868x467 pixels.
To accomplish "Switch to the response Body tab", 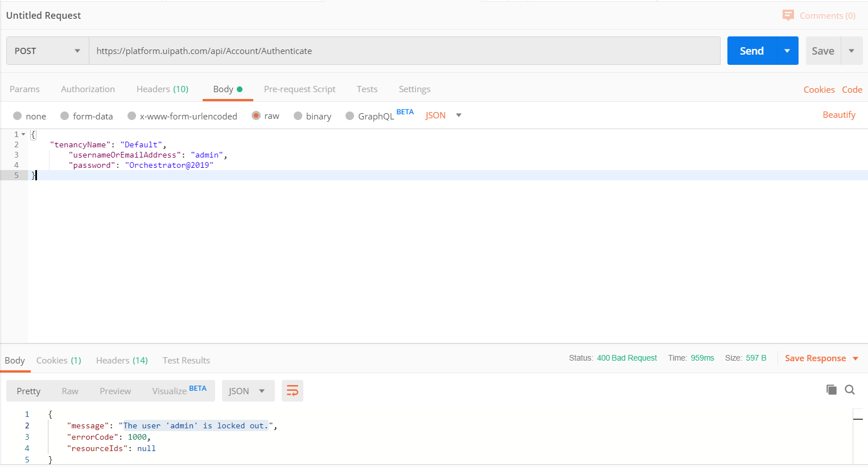I will (x=15, y=361).
